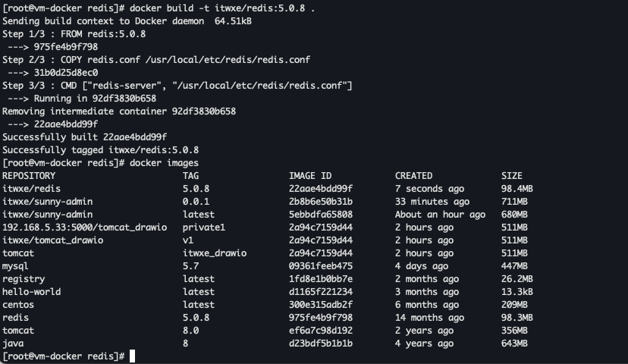Click the private1 tag text
The image size is (628, 364).
point(204,227)
